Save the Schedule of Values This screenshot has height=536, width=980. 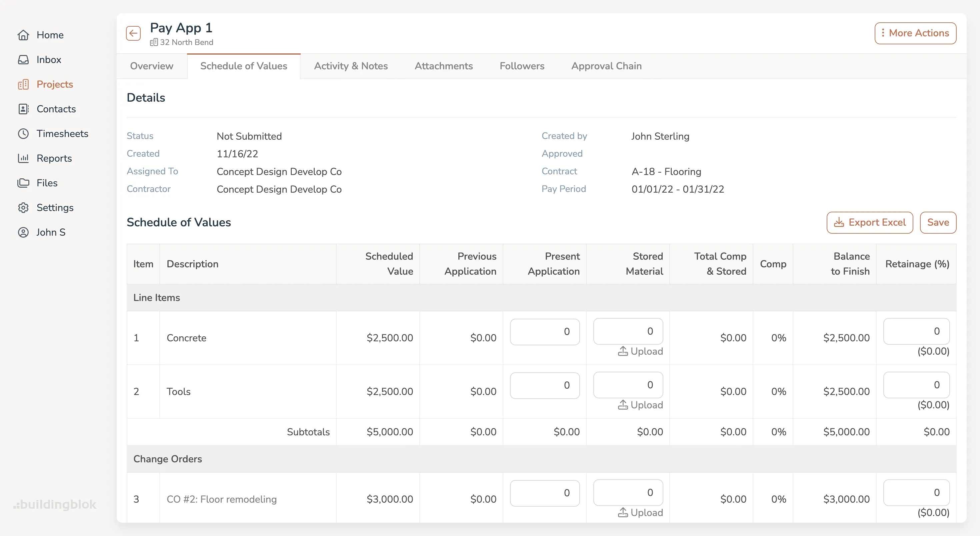coord(938,222)
